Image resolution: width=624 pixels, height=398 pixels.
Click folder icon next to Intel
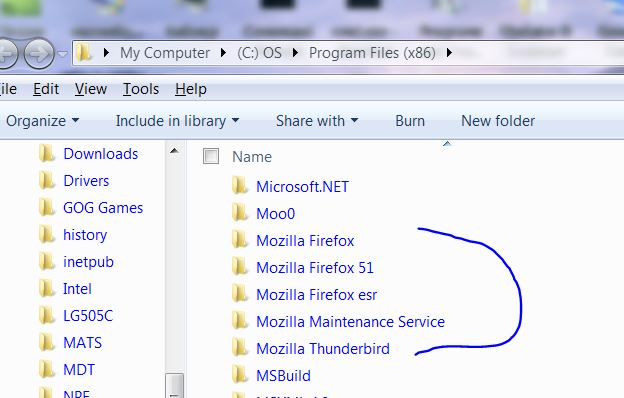click(x=47, y=289)
